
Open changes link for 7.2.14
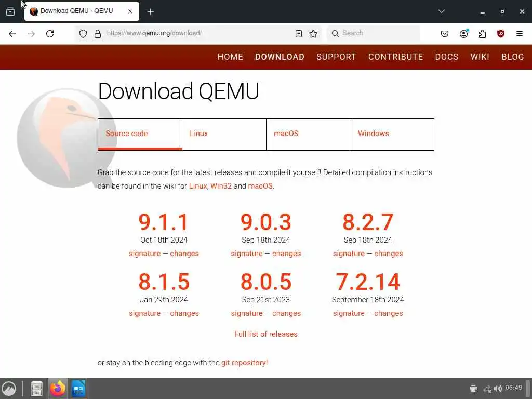point(389,313)
